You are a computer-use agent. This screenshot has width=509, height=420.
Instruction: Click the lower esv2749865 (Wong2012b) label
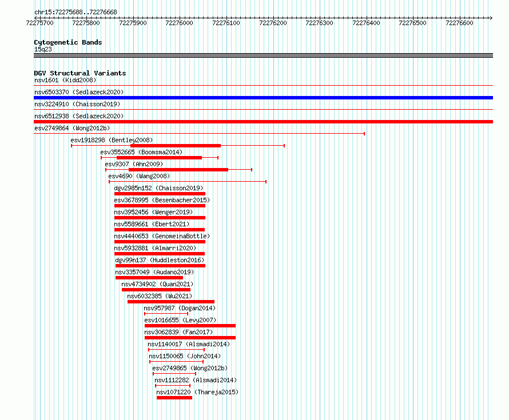coord(190,368)
